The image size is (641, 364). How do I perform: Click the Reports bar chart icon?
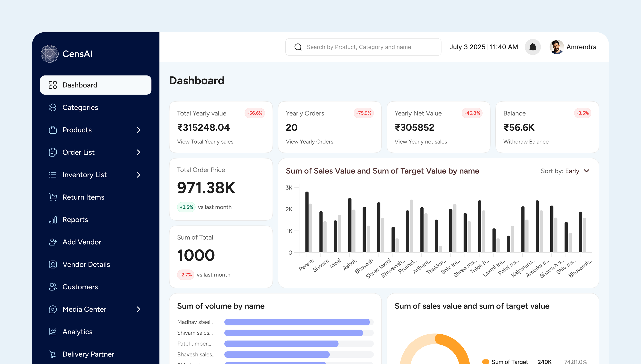point(53,220)
